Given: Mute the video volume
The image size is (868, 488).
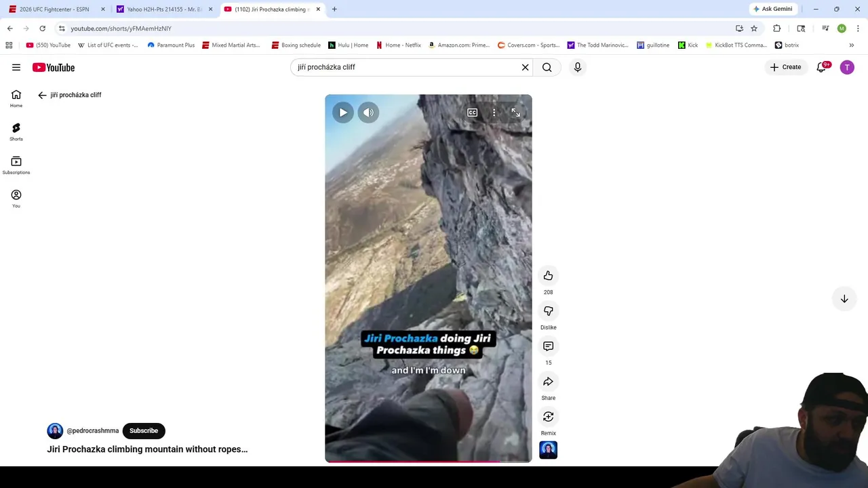Looking at the screenshot, I should point(368,113).
